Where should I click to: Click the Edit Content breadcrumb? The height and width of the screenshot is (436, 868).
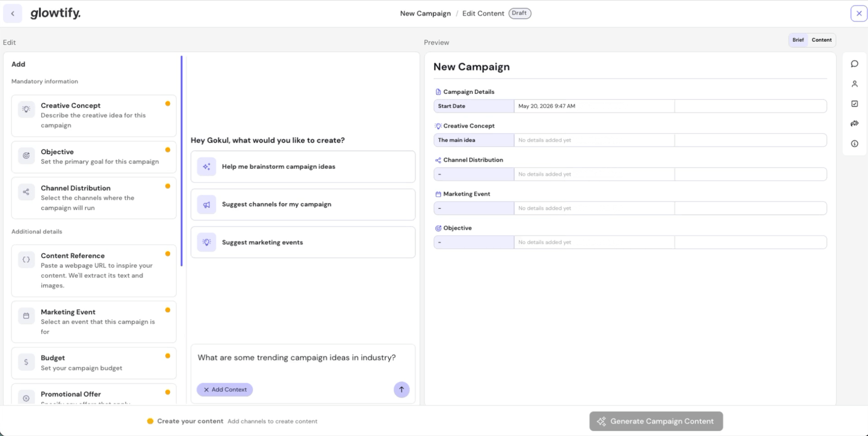(x=483, y=14)
